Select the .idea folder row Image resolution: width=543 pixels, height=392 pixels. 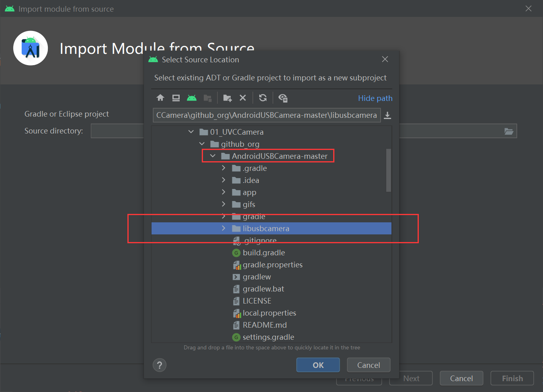pyautogui.click(x=271, y=180)
